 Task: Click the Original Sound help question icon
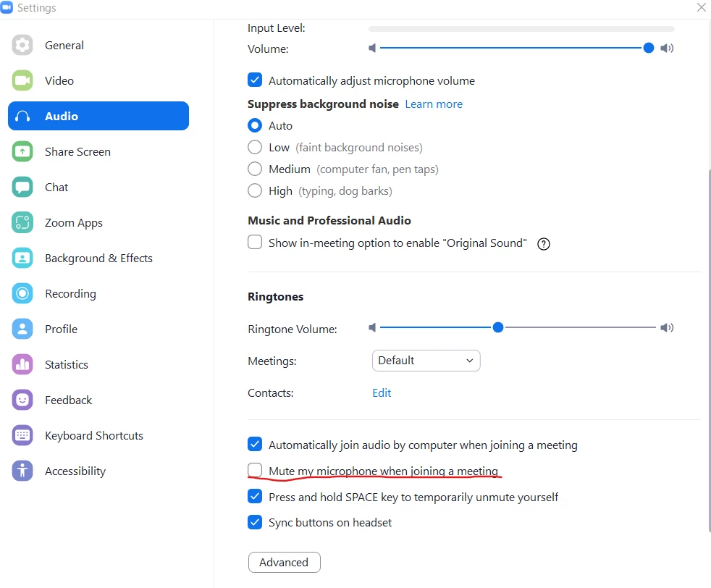543,244
